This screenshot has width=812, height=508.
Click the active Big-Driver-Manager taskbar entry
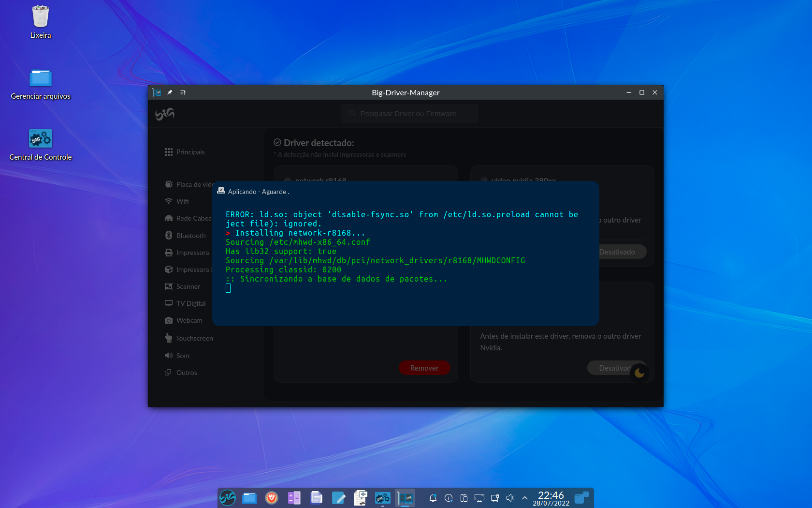click(x=405, y=498)
